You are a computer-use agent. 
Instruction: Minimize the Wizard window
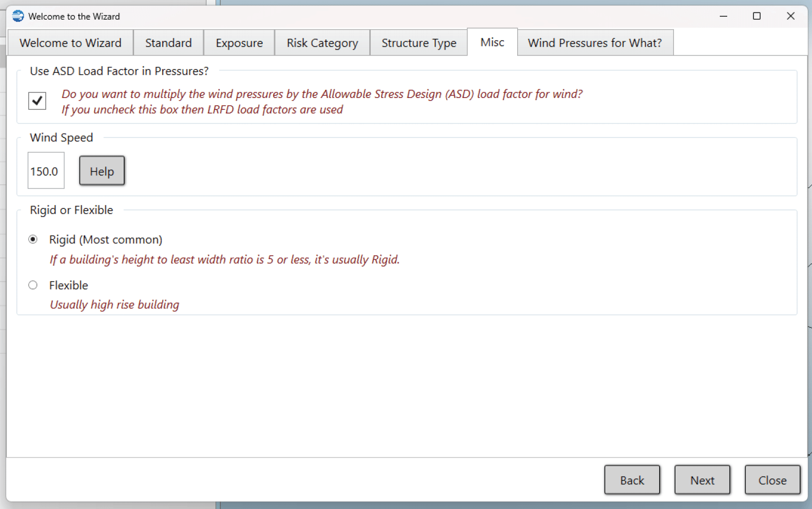coord(723,16)
